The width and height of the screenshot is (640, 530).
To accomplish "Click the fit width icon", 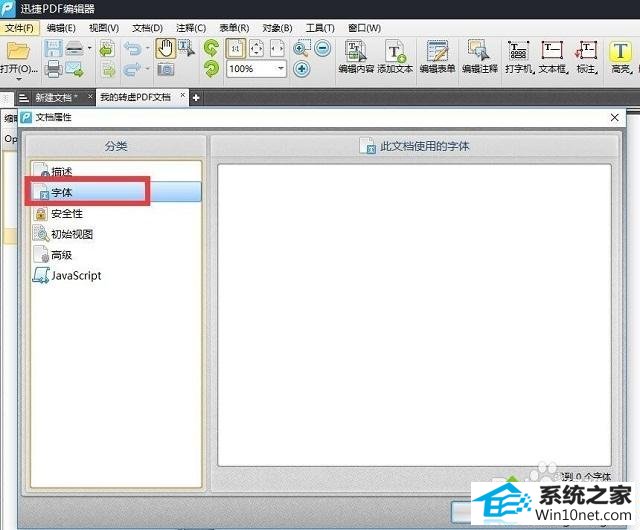I will (277, 48).
